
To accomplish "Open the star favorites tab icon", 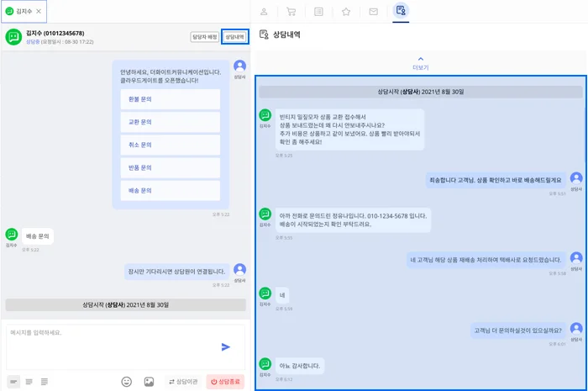I will click(346, 12).
